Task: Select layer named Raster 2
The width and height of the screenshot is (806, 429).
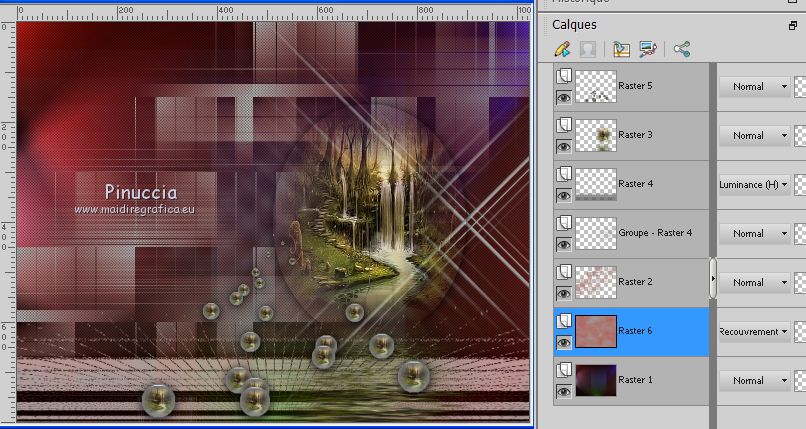Action: [x=635, y=282]
